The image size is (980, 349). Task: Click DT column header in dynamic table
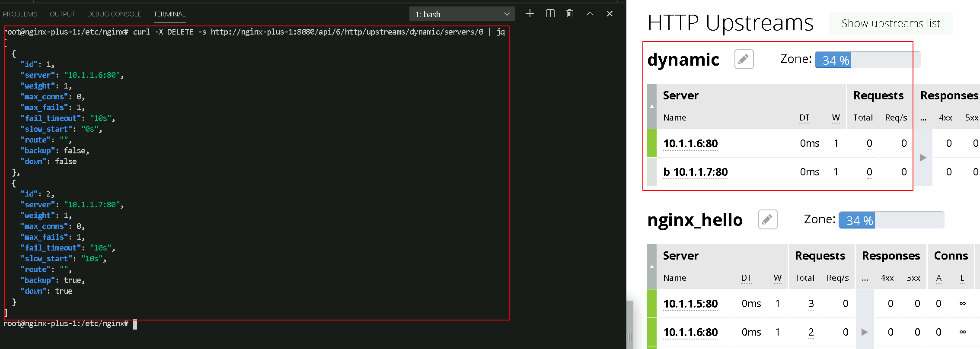click(x=804, y=118)
